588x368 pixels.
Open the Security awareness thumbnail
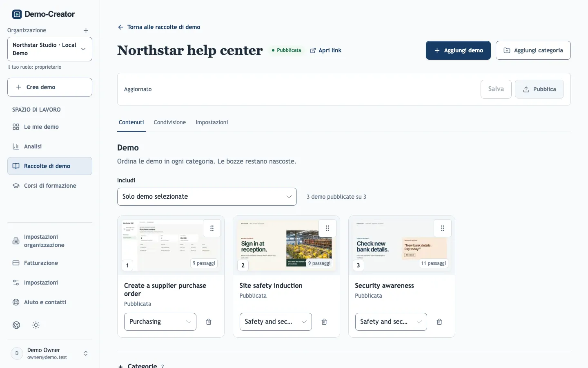(402, 245)
